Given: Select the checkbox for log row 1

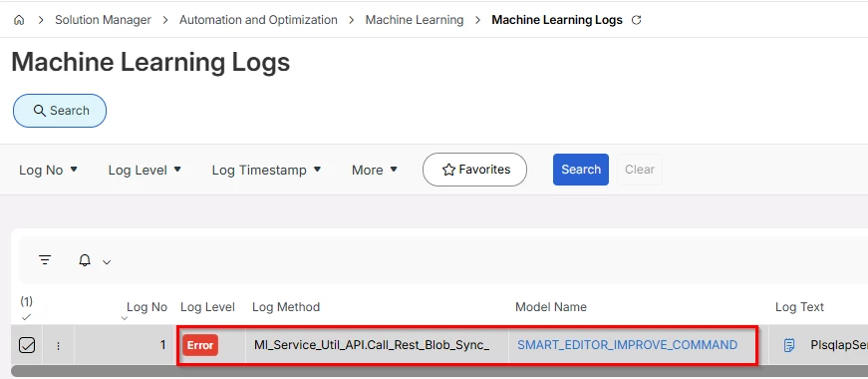Looking at the screenshot, I should click(x=27, y=345).
